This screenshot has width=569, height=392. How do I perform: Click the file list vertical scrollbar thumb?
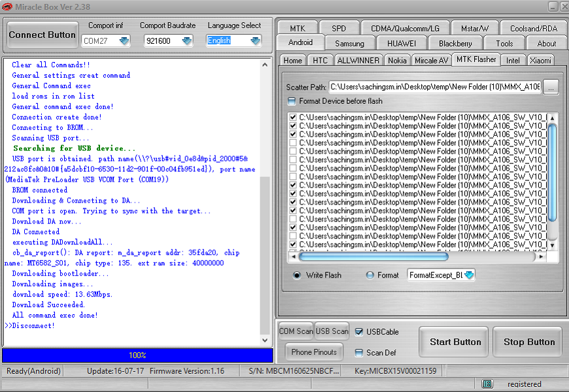(552, 172)
